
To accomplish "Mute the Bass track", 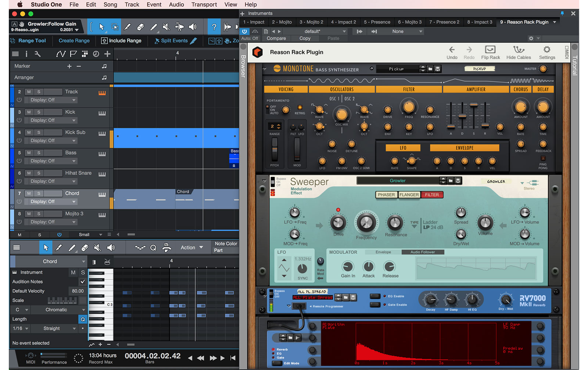I will [x=29, y=153].
